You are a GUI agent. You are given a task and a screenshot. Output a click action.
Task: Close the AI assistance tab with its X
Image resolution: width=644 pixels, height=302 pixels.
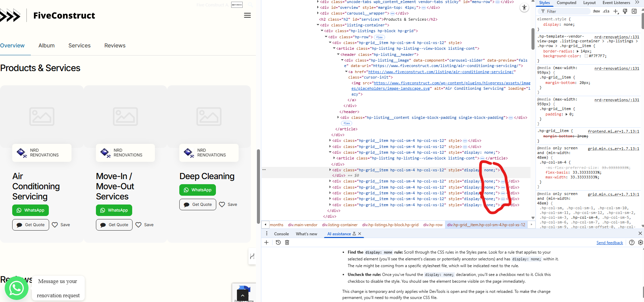click(x=360, y=234)
